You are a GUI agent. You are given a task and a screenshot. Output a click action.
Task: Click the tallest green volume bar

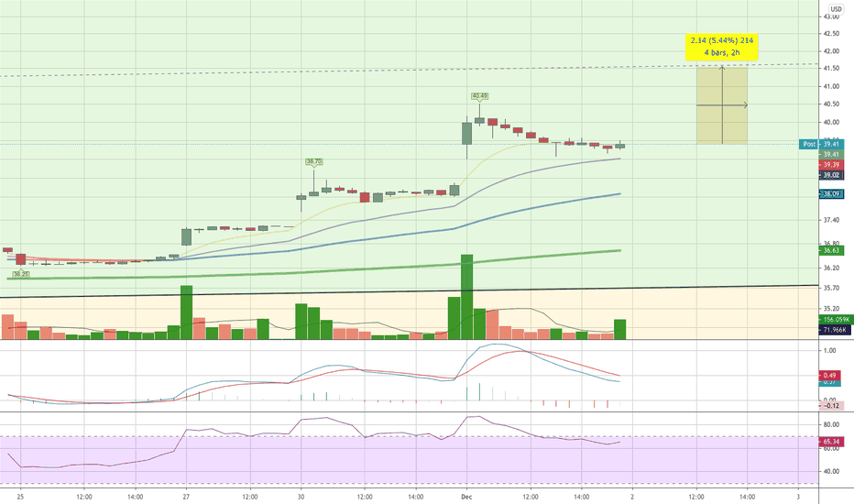pos(466,296)
